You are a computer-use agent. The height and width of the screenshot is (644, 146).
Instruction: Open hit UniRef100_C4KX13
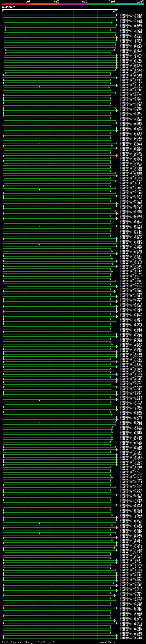coord(131,603)
